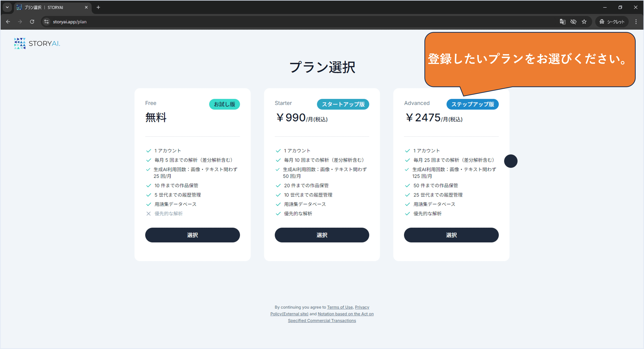Image resolution: width=644 pixels, height=349 pixels.
Task: Reload the page
Action: 32,22
